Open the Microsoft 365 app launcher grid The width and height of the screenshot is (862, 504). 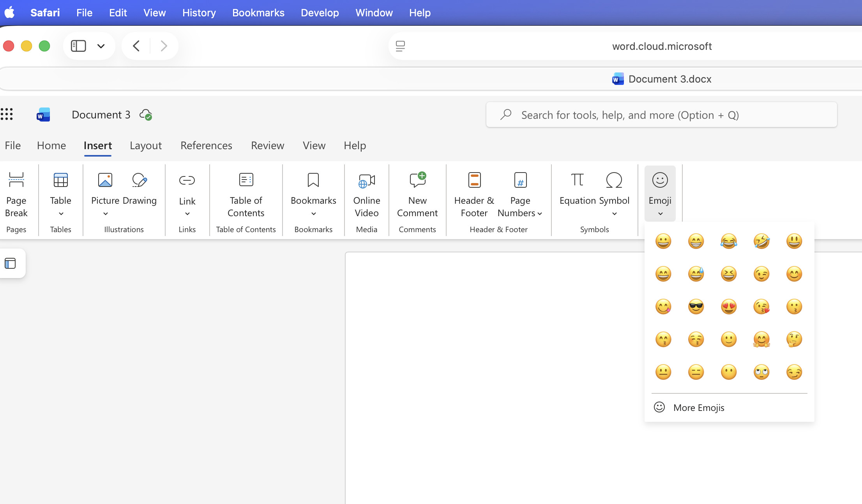click(x=7, y=114)
